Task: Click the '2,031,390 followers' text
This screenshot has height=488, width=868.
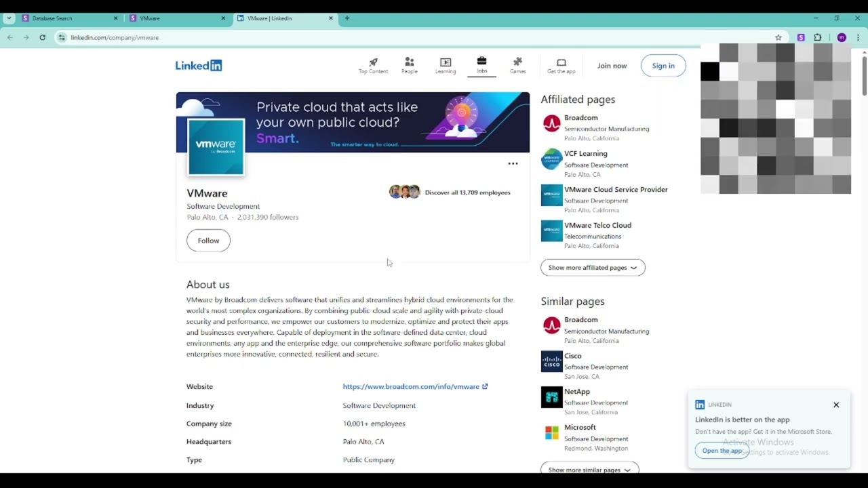Action: click(268, 218)
